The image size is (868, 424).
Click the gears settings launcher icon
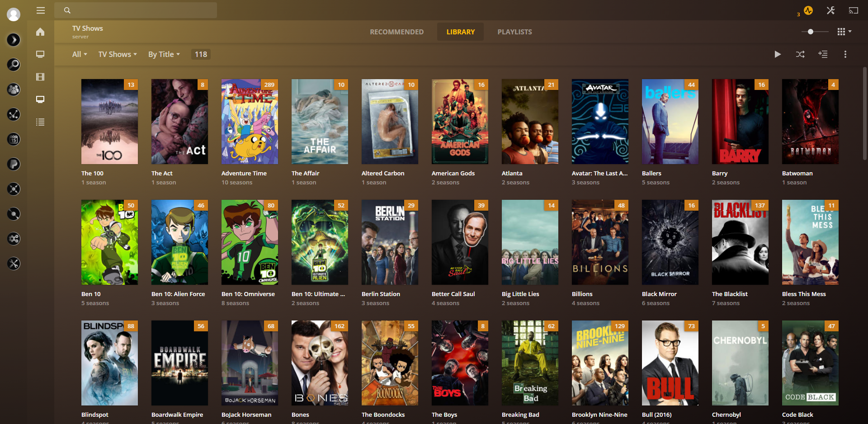(14, 239)
